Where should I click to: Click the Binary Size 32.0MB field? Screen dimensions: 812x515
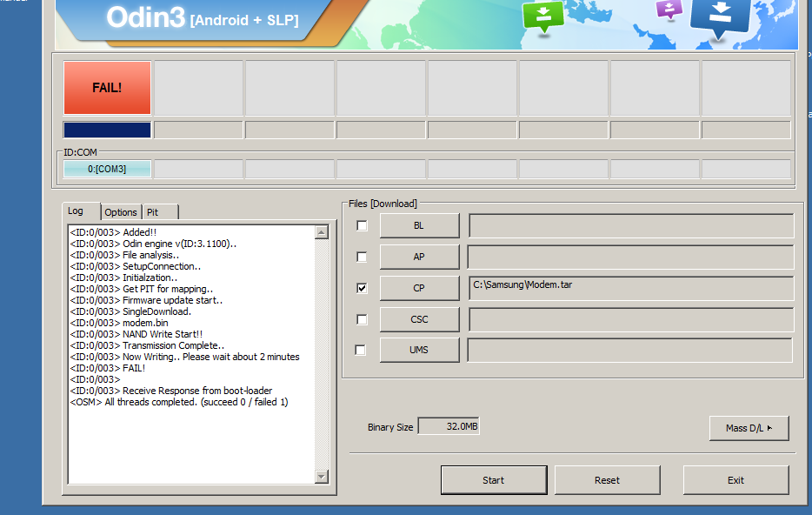point(449,426)
